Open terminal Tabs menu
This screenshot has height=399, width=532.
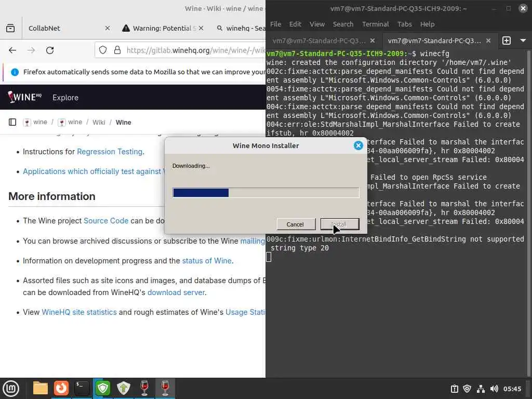404,24
